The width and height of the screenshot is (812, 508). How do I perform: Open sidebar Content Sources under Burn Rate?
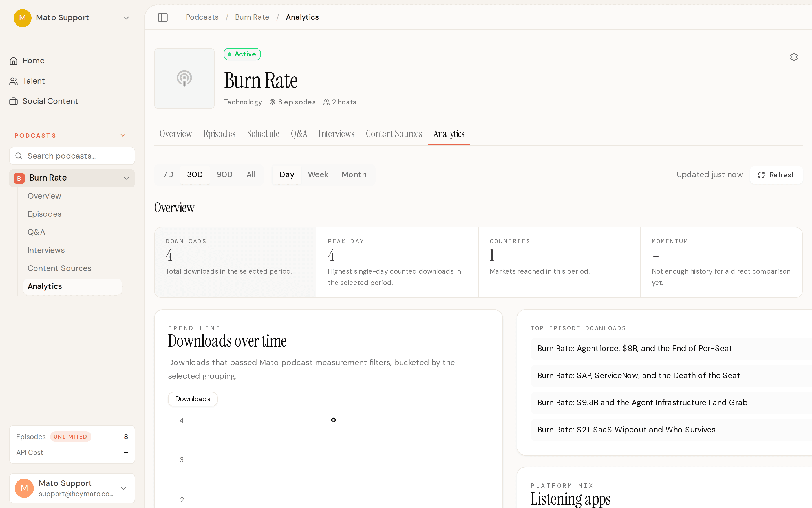pyautogui.click(x=59, y=268)
